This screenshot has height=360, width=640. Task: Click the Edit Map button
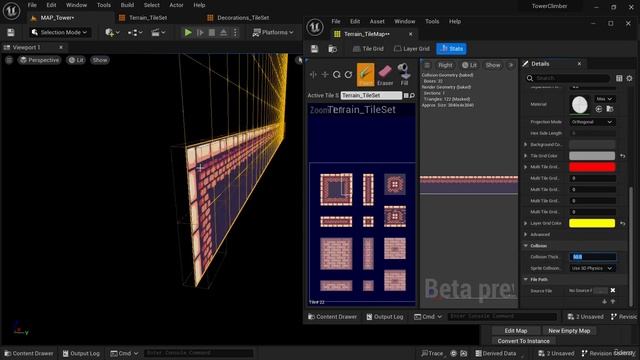[516, 331]
